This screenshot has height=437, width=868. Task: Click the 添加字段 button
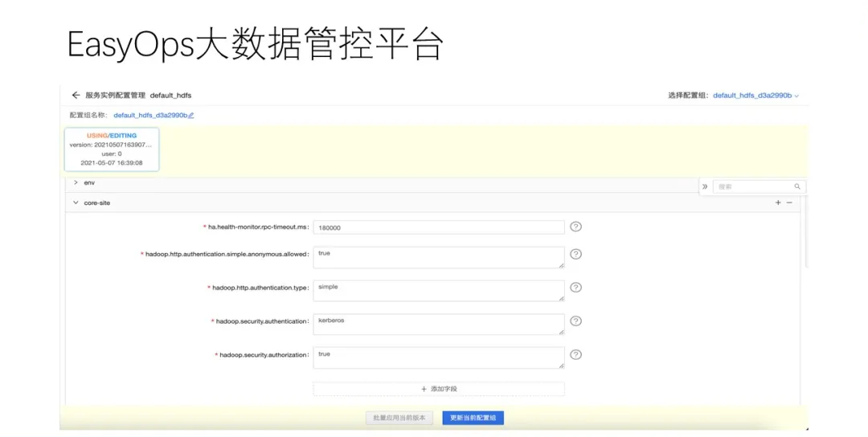click(439, 389)
